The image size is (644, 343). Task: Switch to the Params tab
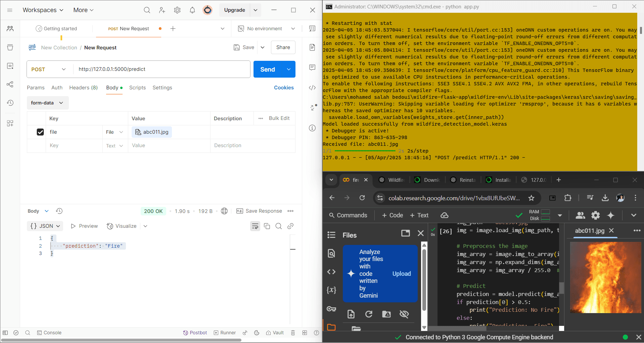point(36,88)
